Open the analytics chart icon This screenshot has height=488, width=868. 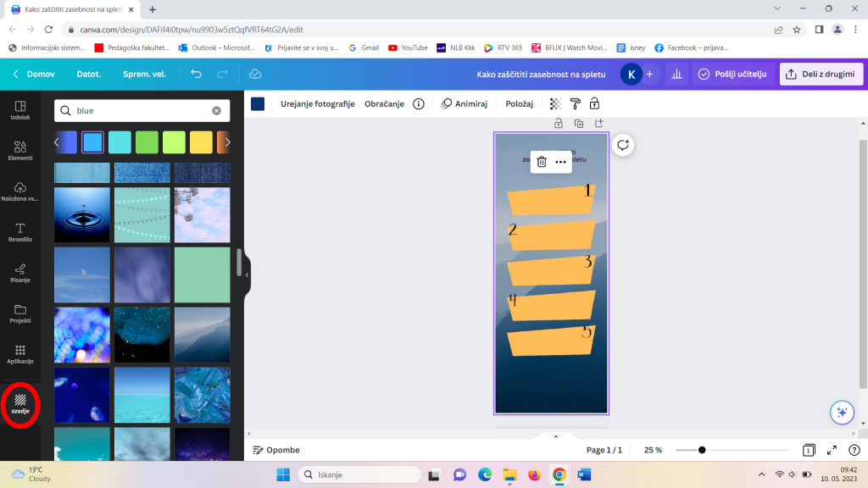[x=676, y=74]
